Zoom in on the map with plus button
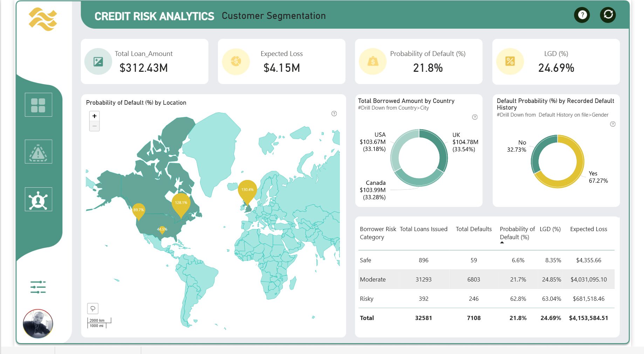644x354 pixels. (94, 116)
